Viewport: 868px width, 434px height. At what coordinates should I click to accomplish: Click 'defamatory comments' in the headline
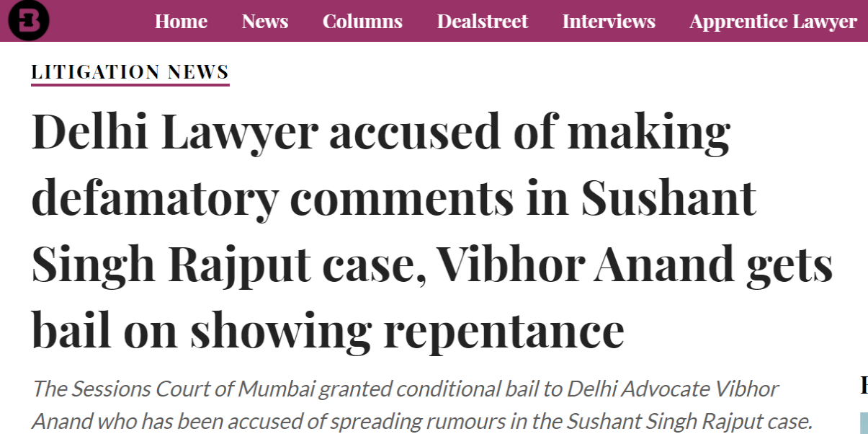click(x=273, y=199)
